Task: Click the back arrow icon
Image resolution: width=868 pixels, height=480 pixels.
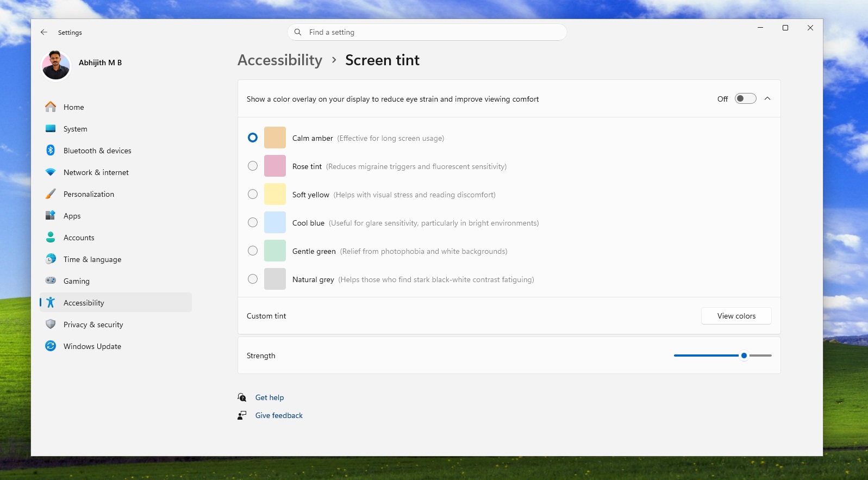Action: 44,32
